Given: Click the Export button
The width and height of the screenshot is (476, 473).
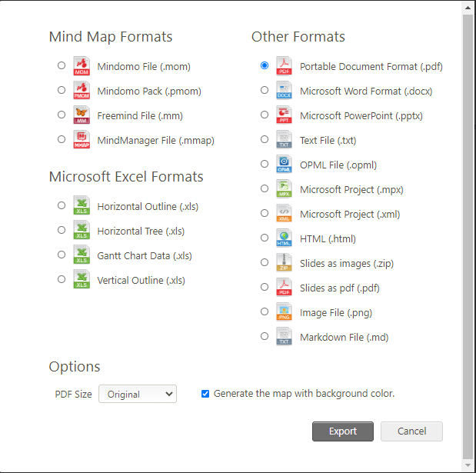Looking at the screenshot, I should [x=343, y=431].
